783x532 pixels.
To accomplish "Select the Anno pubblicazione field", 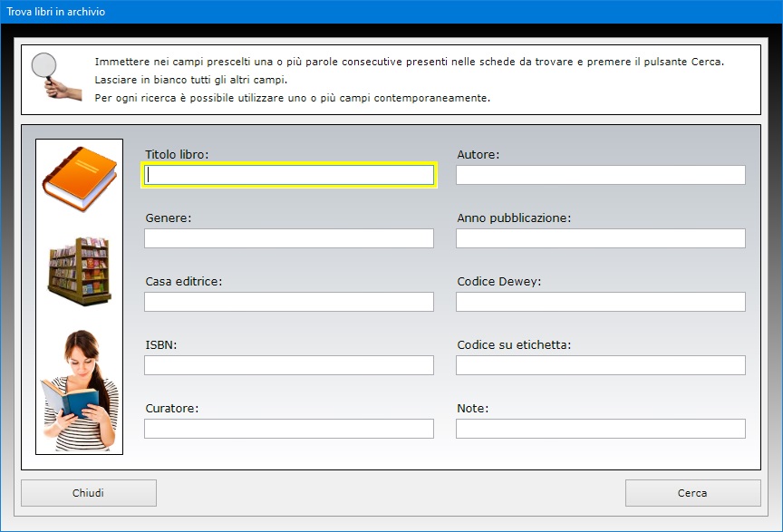I will click(601, 238).
